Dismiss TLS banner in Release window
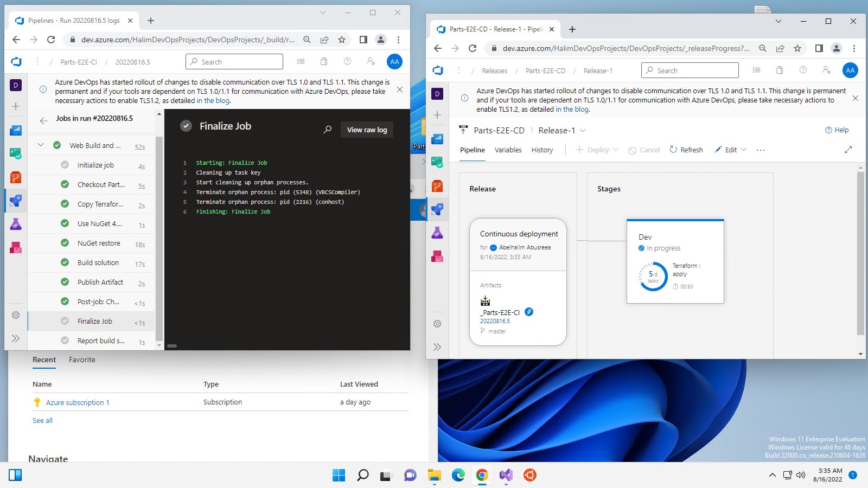 pyautogui.click(x=855, y=98)
